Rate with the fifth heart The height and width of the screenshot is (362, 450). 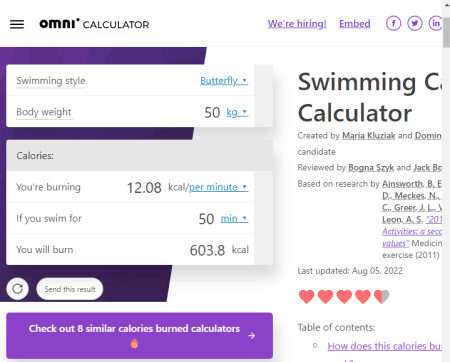382,297
